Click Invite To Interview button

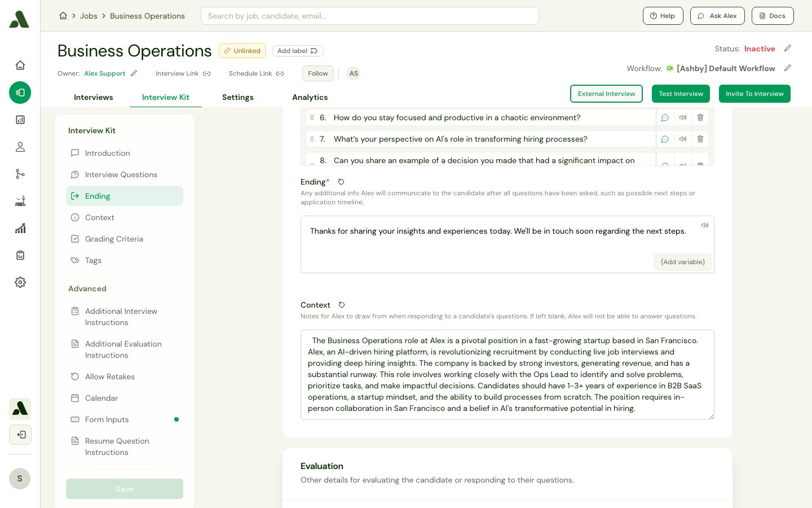754,94
